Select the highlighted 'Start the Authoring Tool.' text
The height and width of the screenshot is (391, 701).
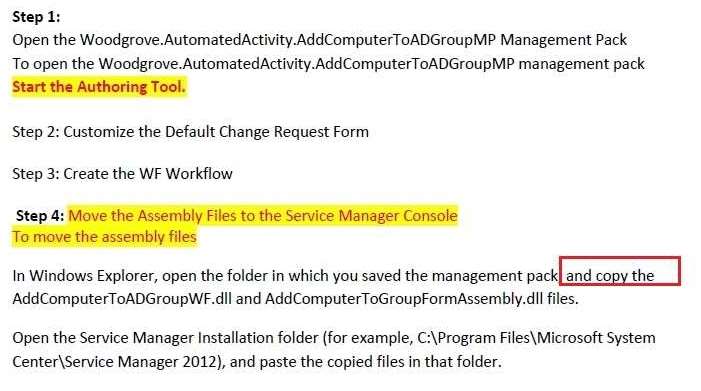pyautogui.click(x=99, y=86)
